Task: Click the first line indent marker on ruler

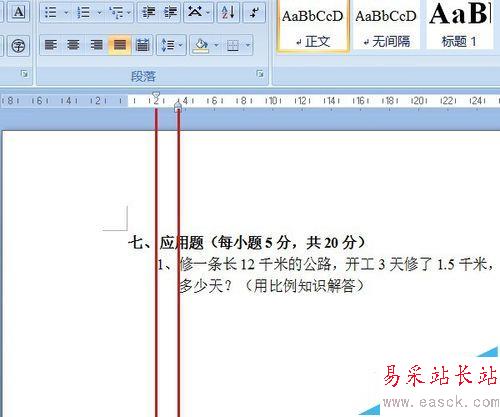Action: (x=156, y=95)
